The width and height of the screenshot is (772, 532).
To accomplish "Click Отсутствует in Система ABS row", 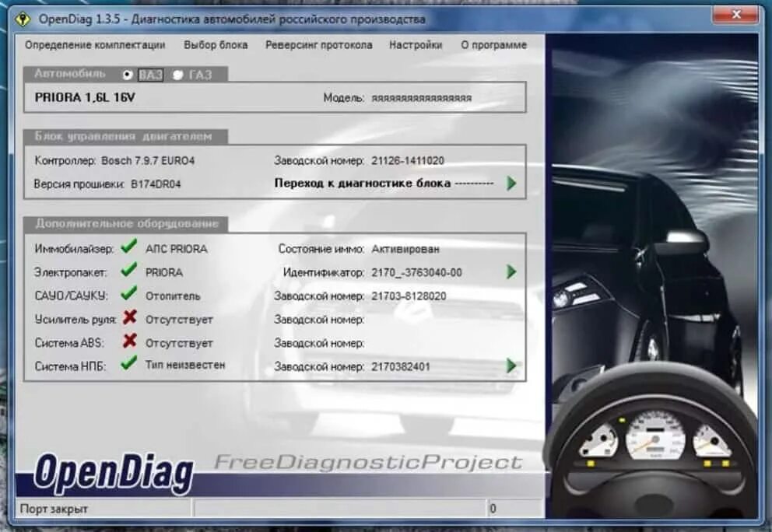I will coord(179,343).
